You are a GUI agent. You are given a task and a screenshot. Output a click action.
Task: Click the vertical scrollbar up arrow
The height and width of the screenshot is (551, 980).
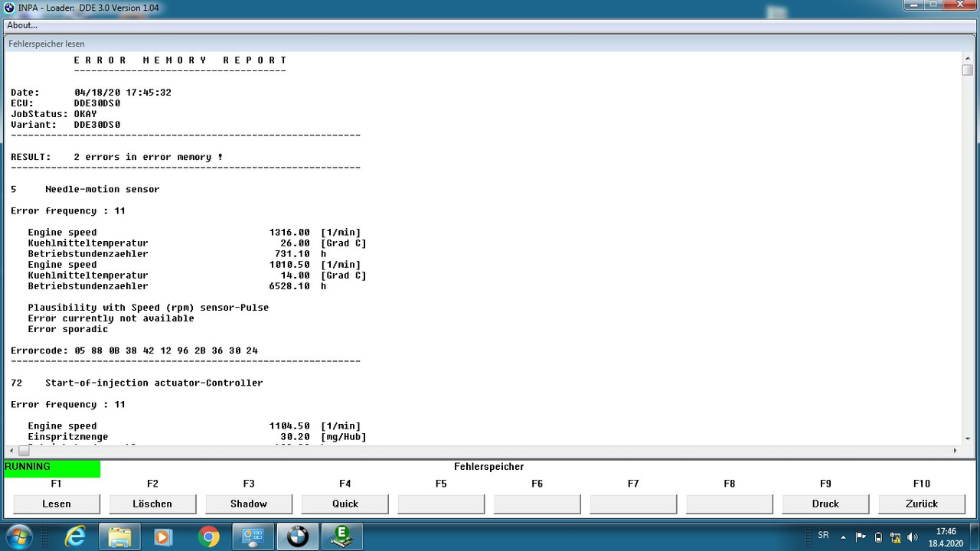(x=967, y=57)
